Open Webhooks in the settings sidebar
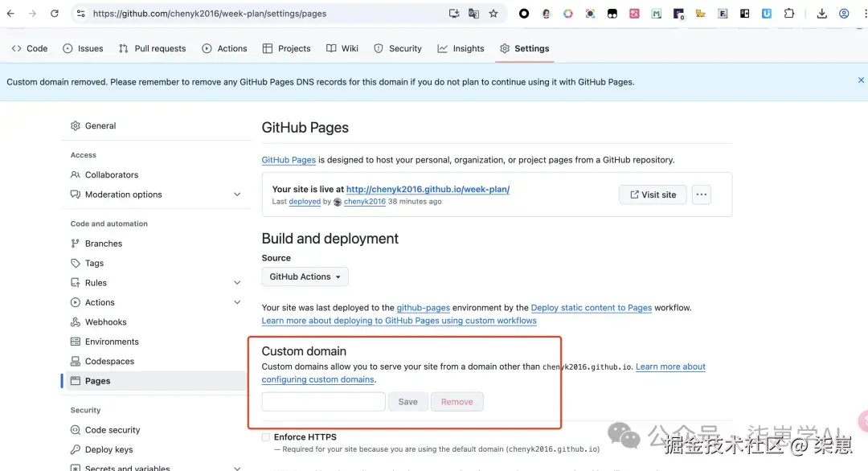This screenshot has width=868, height=471. 105,322
